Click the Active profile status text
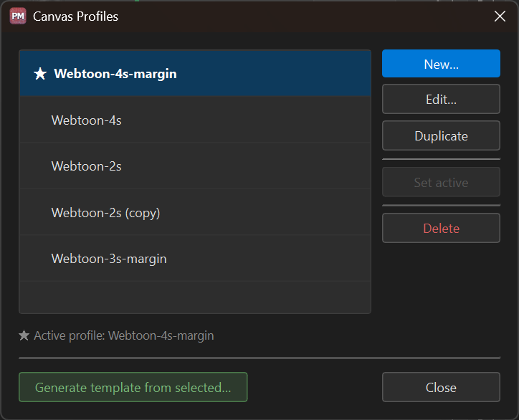The height and width of the screenshot is (420, 519). tap(124, 335)
